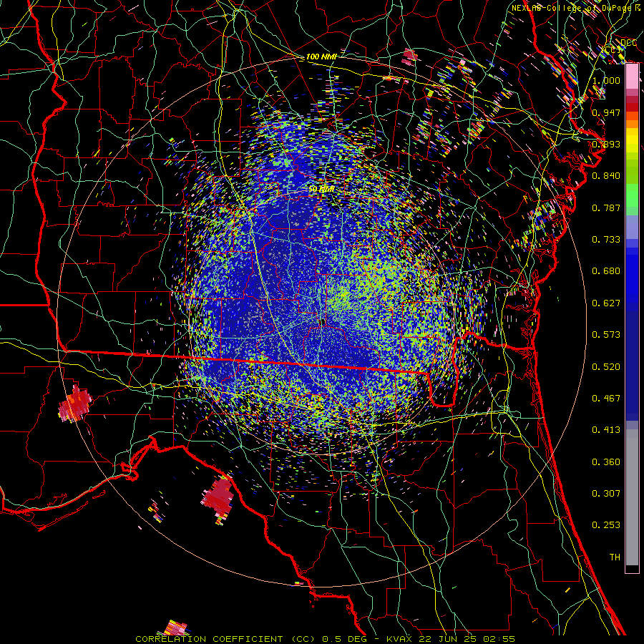The height and width of the screenshot is (644, 644).
Task: Click the yellow segment of the color bar
Action: pyautogui.click(x=632, y=141)
